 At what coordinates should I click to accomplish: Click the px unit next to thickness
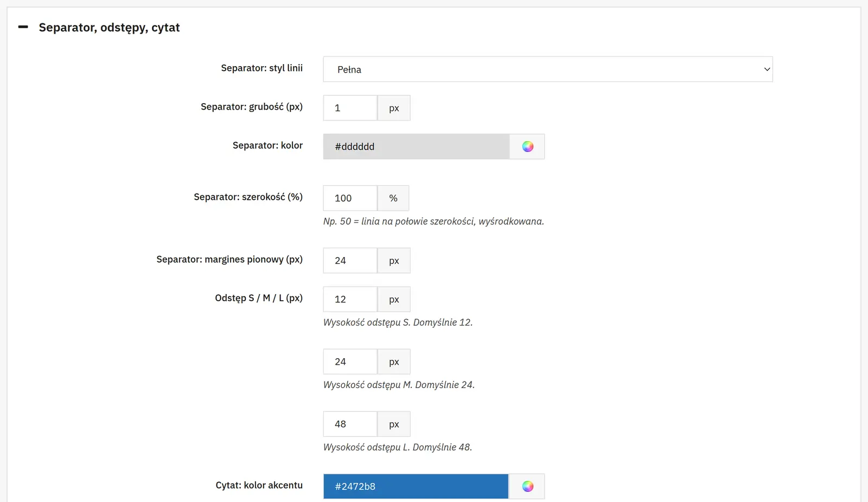[394, 108]
